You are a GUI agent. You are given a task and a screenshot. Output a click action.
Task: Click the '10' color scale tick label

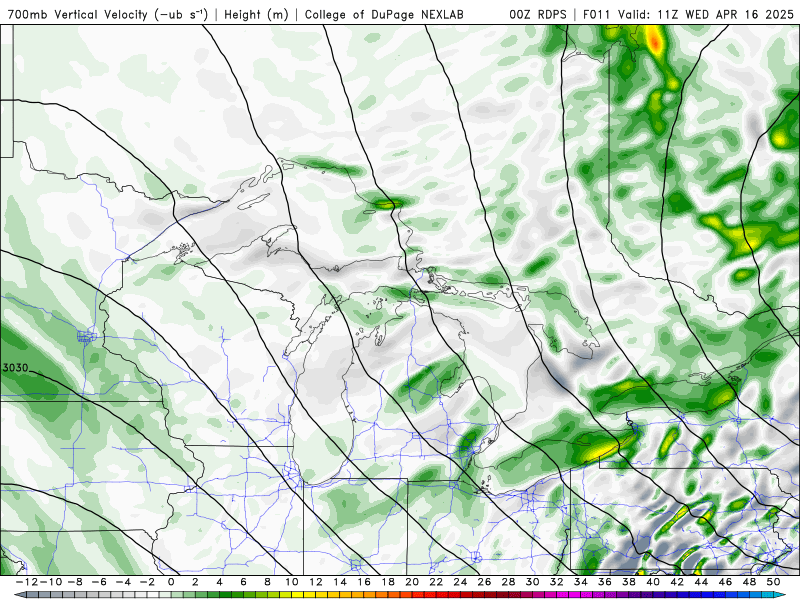point(291,582)
